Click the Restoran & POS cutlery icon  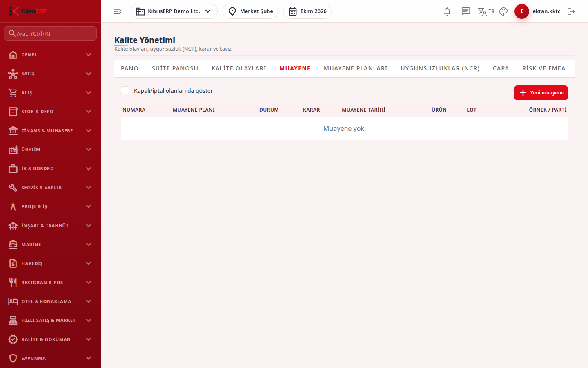pos(13,283)
